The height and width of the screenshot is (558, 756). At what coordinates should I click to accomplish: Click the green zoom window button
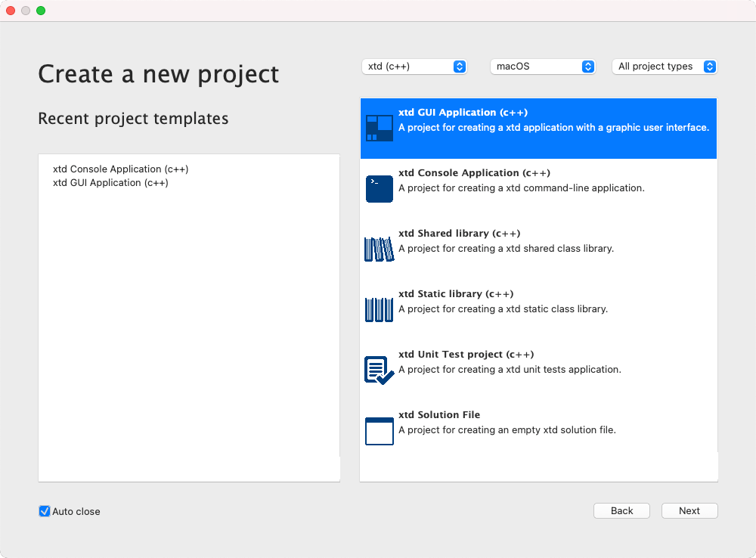coord(41,11)
